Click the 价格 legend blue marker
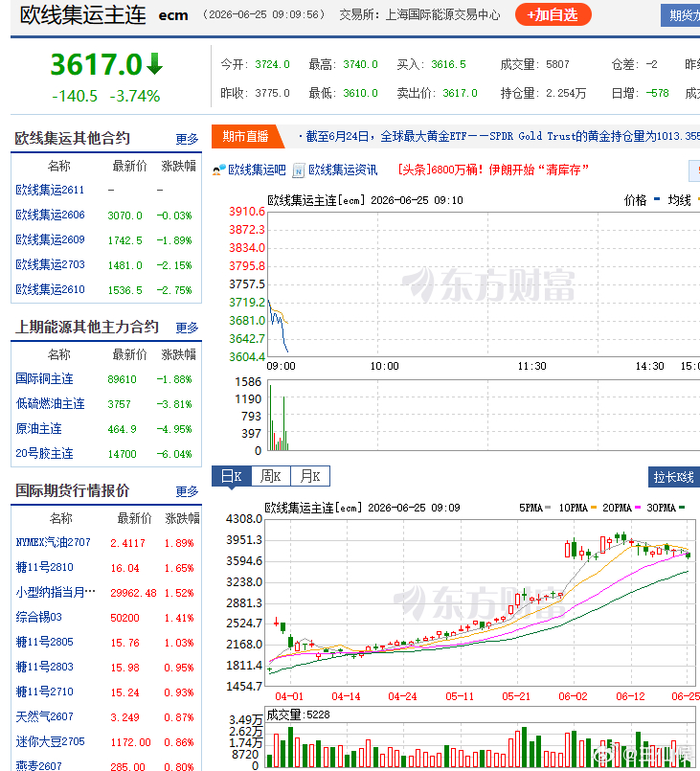Image resolution: width=700 pixels, height=771 pixels. (657, 199)
